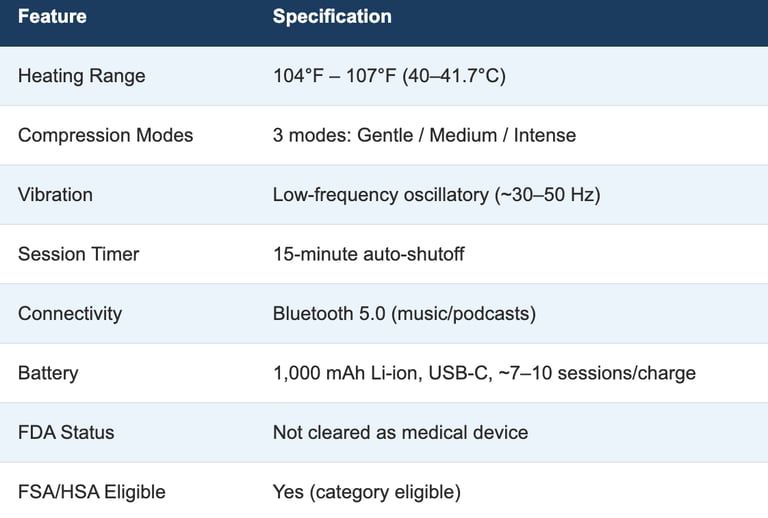
Task: Click the Yes (category eligible) text
Action: point(366,492)
